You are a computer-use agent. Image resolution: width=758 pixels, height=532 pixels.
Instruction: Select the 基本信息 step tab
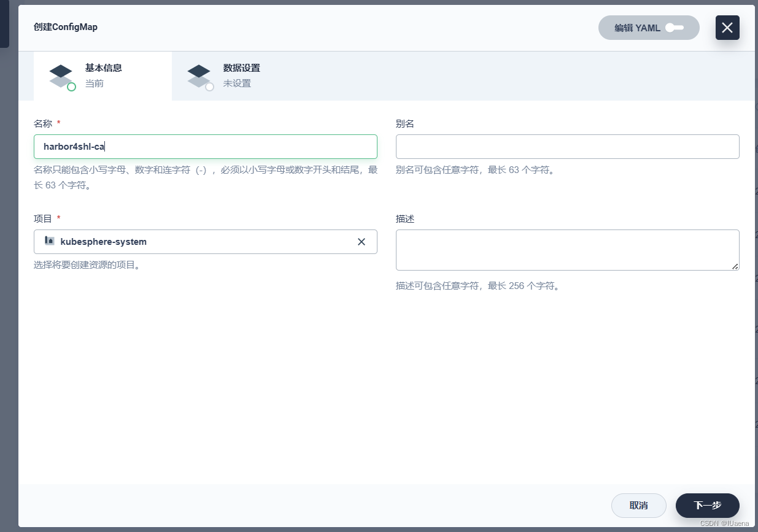pyautogui.click(x=102, y=76)
